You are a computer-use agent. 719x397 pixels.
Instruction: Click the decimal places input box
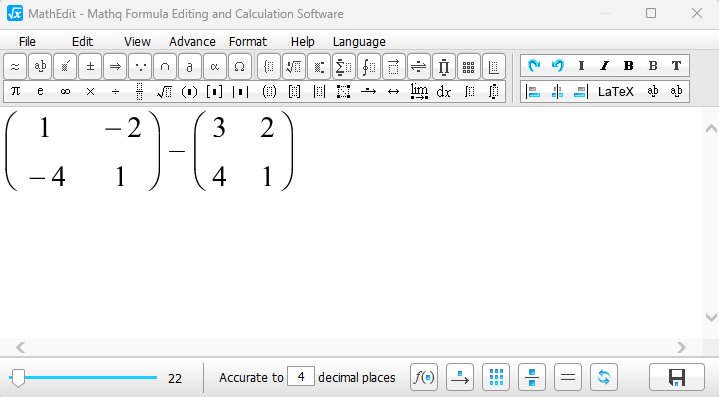tap(301, 377)
